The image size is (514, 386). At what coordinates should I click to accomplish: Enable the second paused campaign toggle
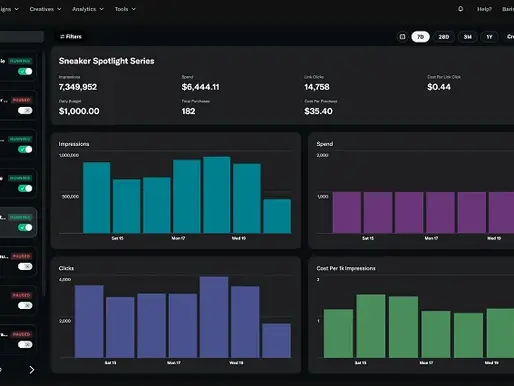tap(25, 266)
